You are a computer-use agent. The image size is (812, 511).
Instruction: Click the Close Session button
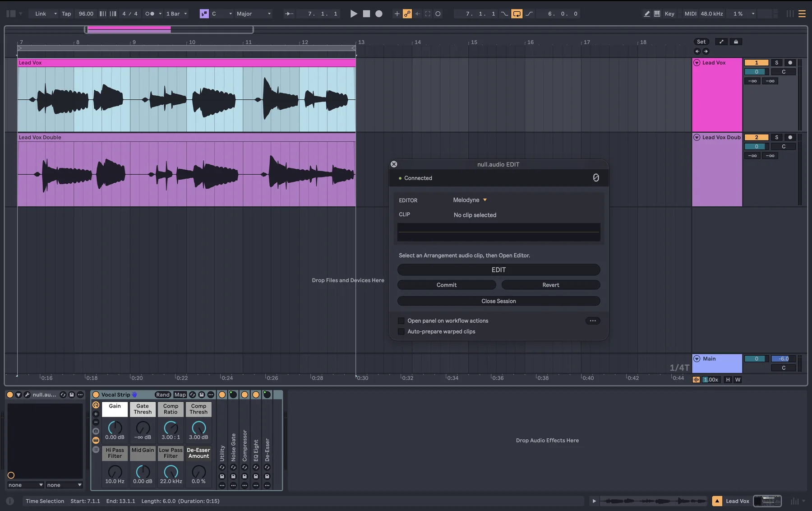[498, 301]
